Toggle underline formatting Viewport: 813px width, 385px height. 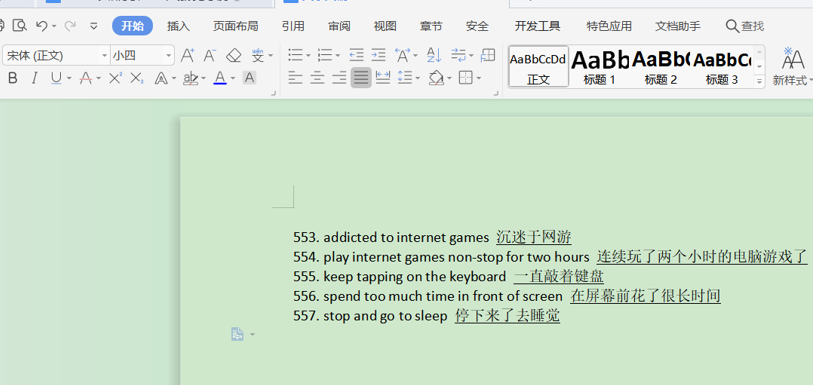[x=56, y=78]
